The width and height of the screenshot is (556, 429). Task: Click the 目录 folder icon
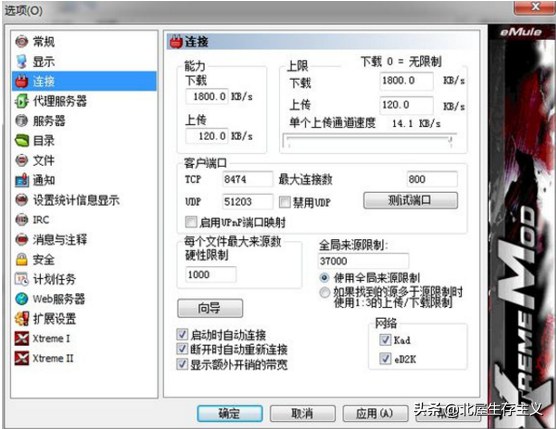click(22, 141)
